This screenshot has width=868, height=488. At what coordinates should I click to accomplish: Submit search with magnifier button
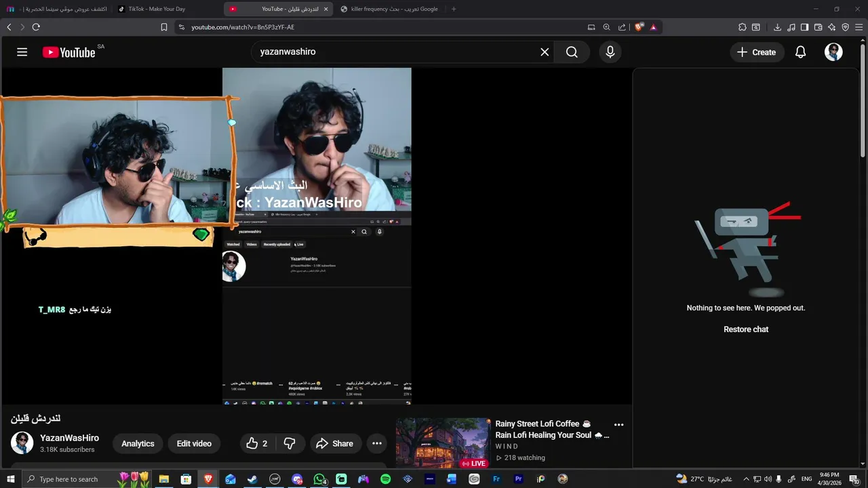click(x=572, y=52)
